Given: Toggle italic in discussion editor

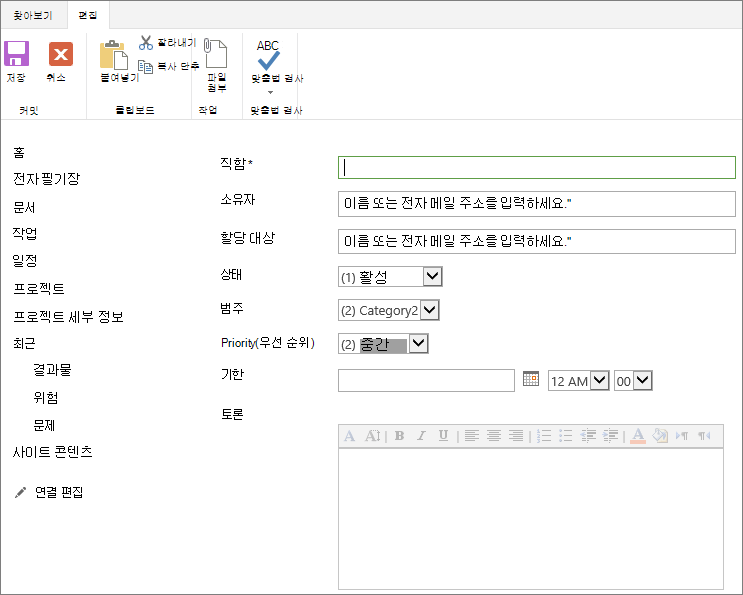Looking at the screenshot, I should coord(421,436).
